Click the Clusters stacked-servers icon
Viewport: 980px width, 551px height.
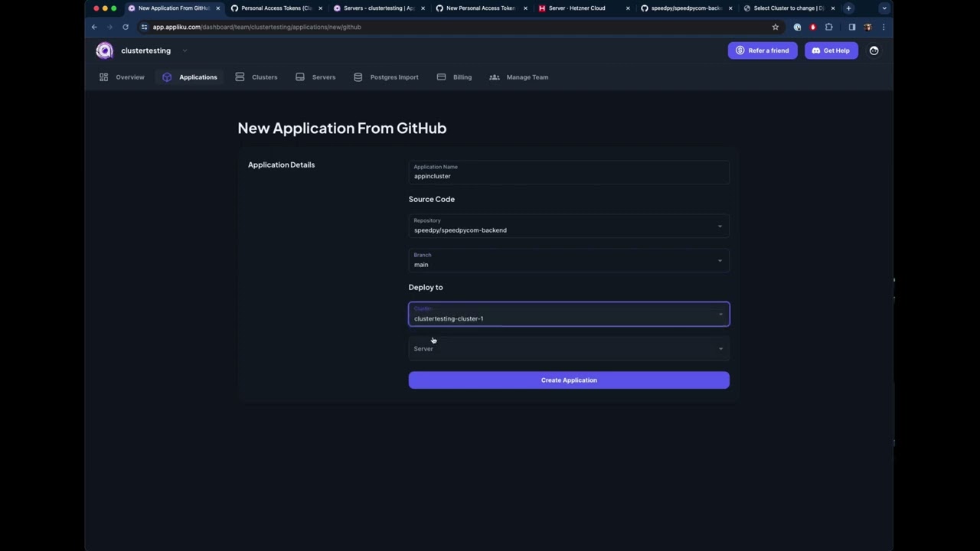240,77
